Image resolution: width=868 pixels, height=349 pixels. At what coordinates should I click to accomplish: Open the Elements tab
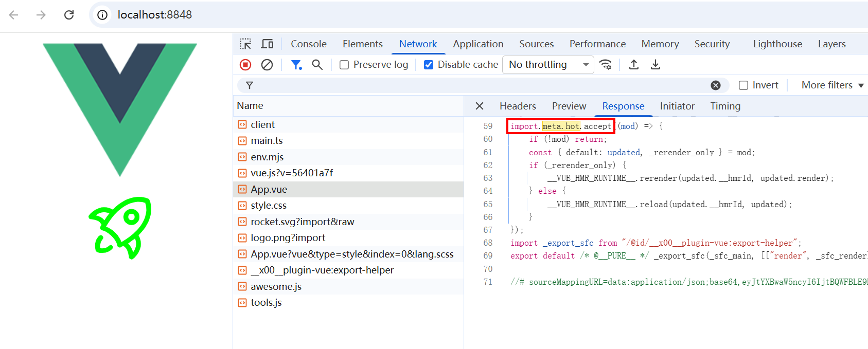[363, 44]
